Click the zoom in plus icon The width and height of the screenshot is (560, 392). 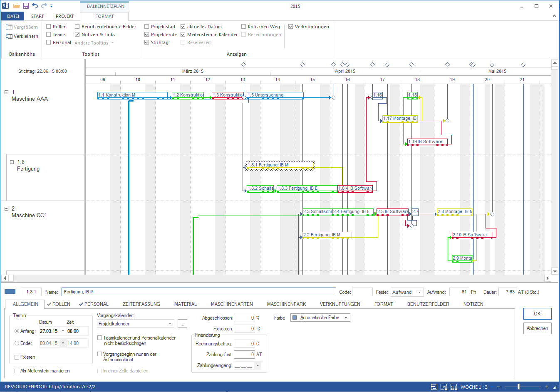coord(547,387)
